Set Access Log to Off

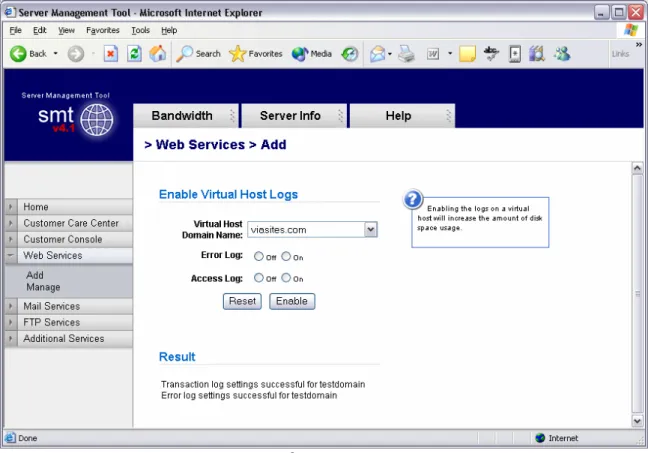point(259,278)
